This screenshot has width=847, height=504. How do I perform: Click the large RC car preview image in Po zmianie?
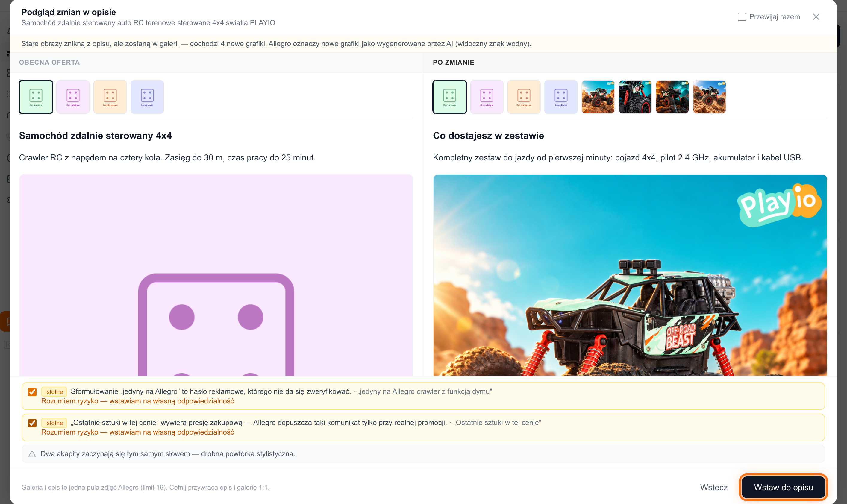630,275
